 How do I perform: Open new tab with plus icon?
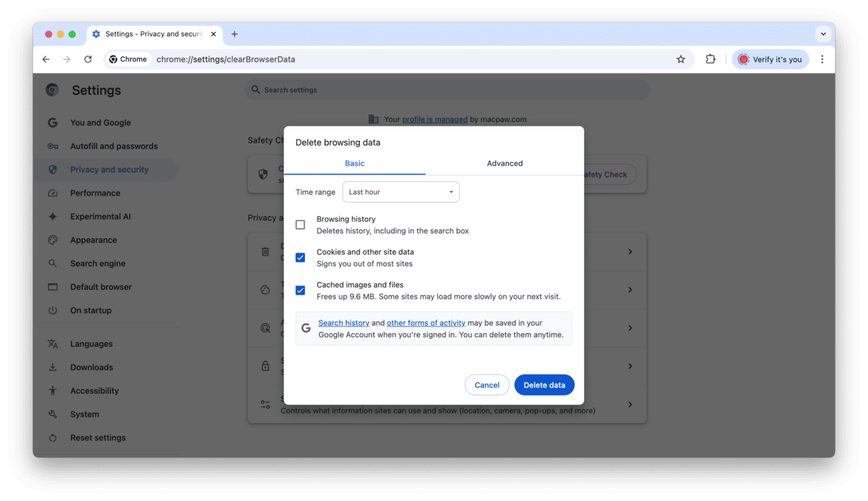pyautogui.click(x=234, y=34)
